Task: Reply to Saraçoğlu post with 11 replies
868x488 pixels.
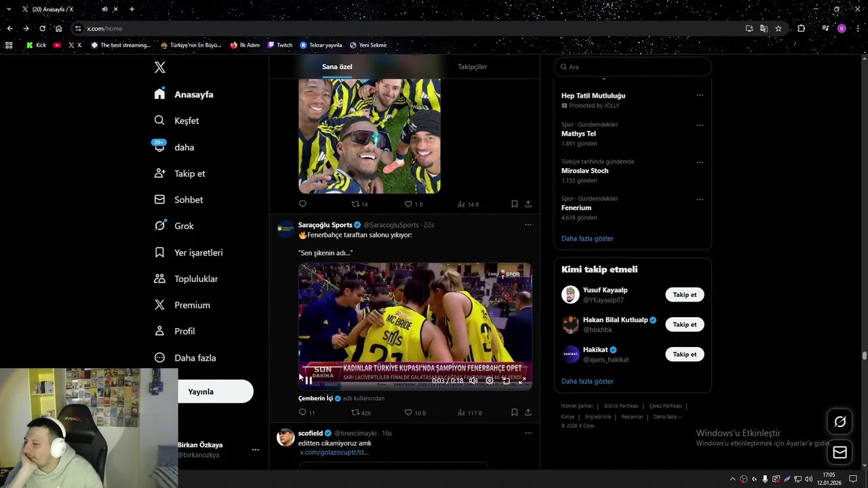Action: point(307,413)
